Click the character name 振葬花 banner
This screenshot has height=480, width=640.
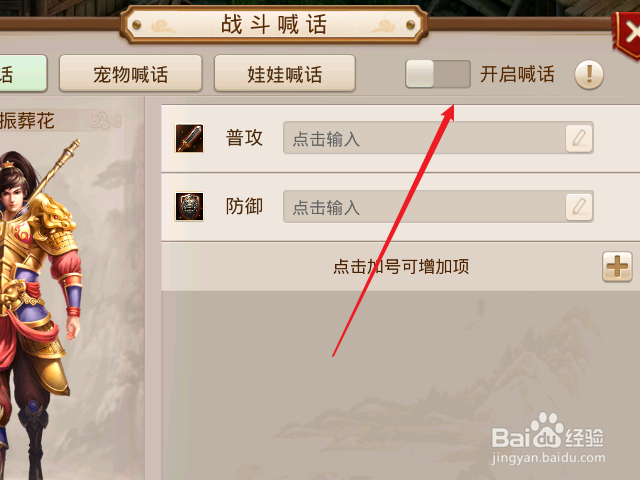click(60, 121)
